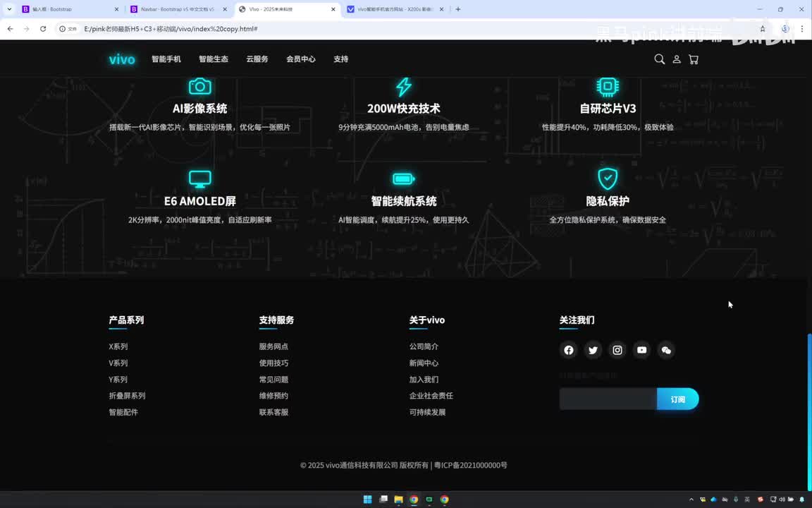Click the shield icon above 隐私保护

point(608,179)
